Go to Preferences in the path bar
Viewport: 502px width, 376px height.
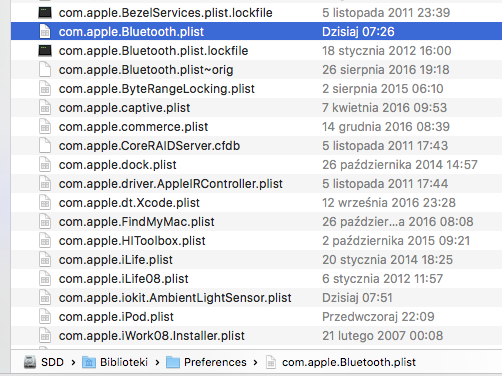pos(215,362)
